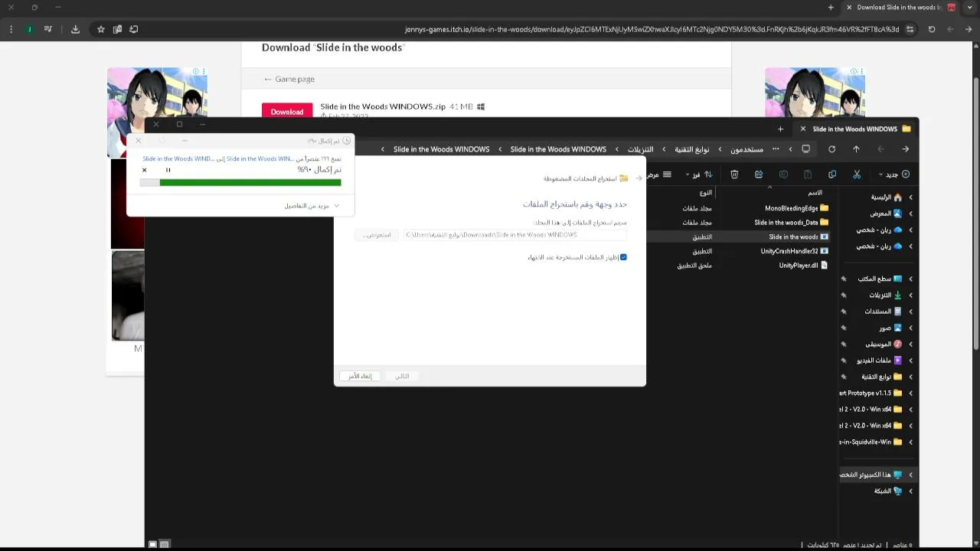Click the red Download button on itch.io page
The image size is (980, 551).
tap(287, 112)
